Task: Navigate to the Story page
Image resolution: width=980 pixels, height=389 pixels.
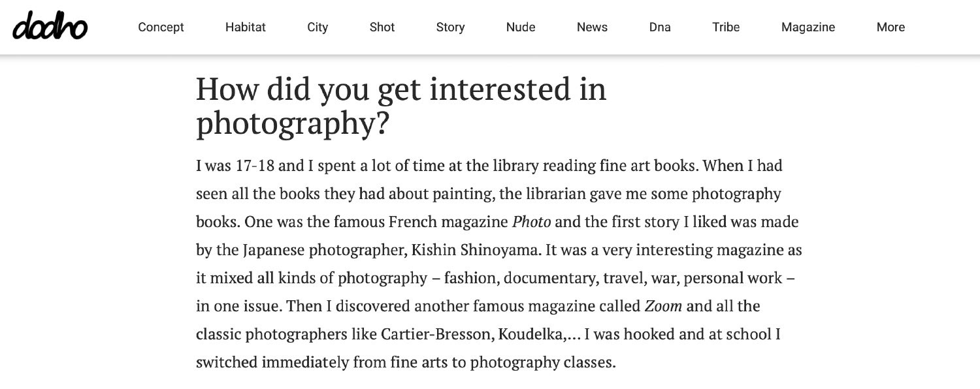Action: click(450, 27)
